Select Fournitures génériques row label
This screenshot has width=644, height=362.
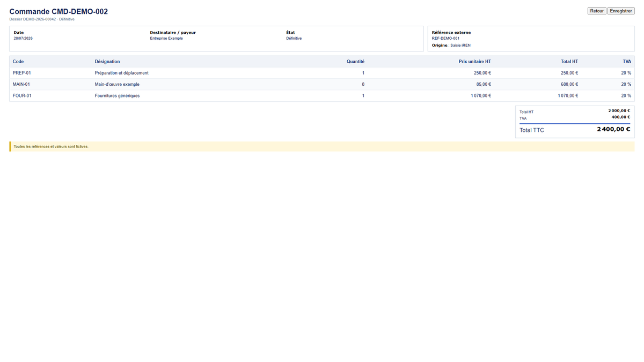click(x=117, y=96)
